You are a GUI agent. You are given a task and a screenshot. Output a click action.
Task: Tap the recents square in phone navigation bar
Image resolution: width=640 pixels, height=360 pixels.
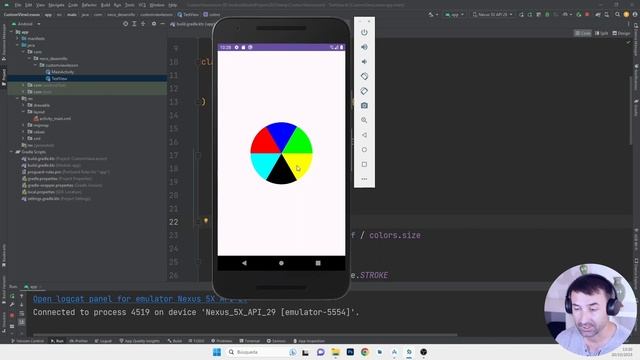point(318,263)
